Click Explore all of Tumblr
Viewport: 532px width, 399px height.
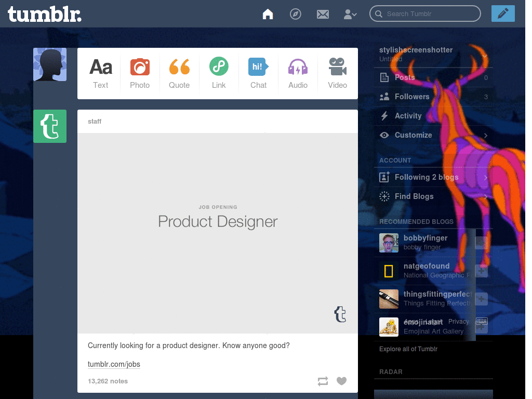coord(408,349)
